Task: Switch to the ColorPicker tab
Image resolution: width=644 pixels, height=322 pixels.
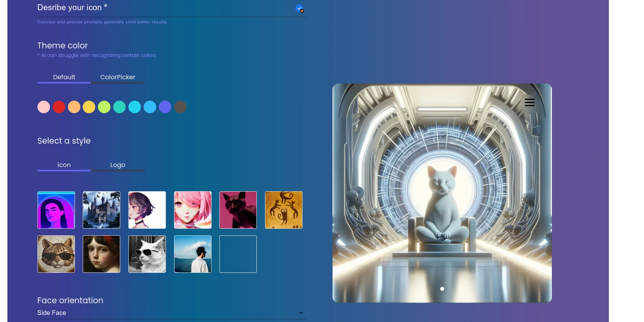Action: (x=118, y=77)
